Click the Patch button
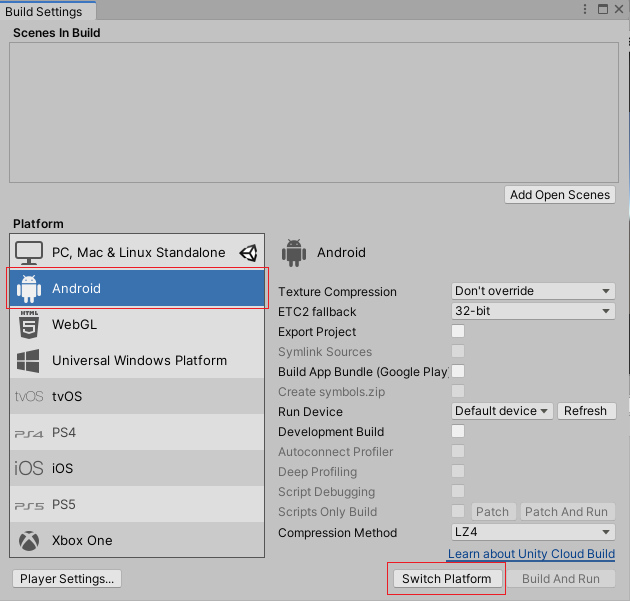Screen dimensions: 630x601 [493, 512]
